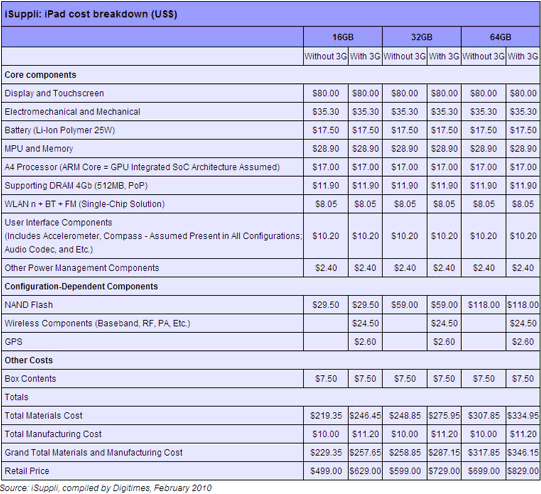541x494 pixels.
Task: Click the $599.00 Retail Price value
Action: [404, 471]
